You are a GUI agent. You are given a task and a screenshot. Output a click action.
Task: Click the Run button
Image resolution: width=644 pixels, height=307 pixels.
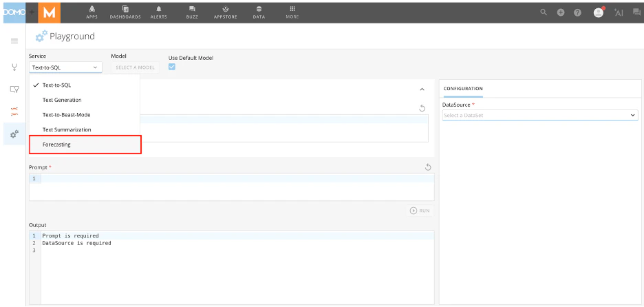click(x=420, y=211)
